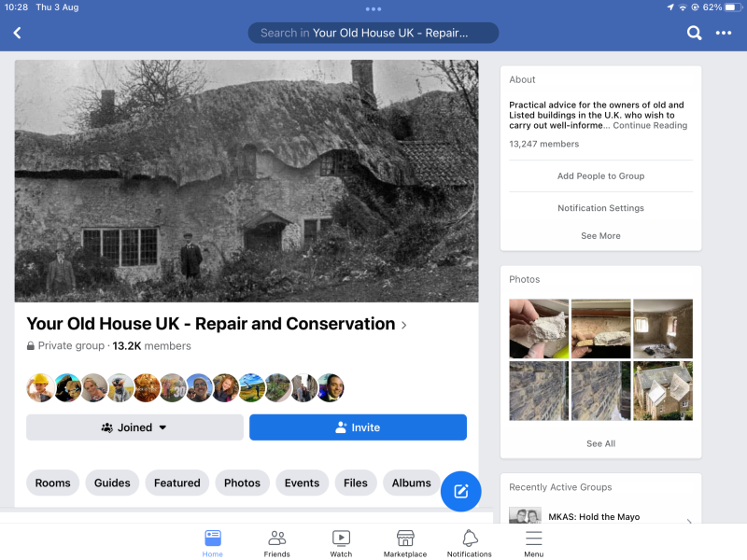Tap the battery indicator in status bar
The width and height of the screenshot is (747, 560).
[x=731, y=7]
